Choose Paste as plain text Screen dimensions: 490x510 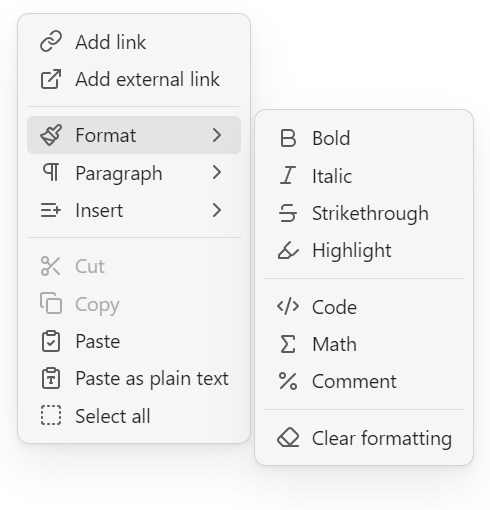(134, 379)
